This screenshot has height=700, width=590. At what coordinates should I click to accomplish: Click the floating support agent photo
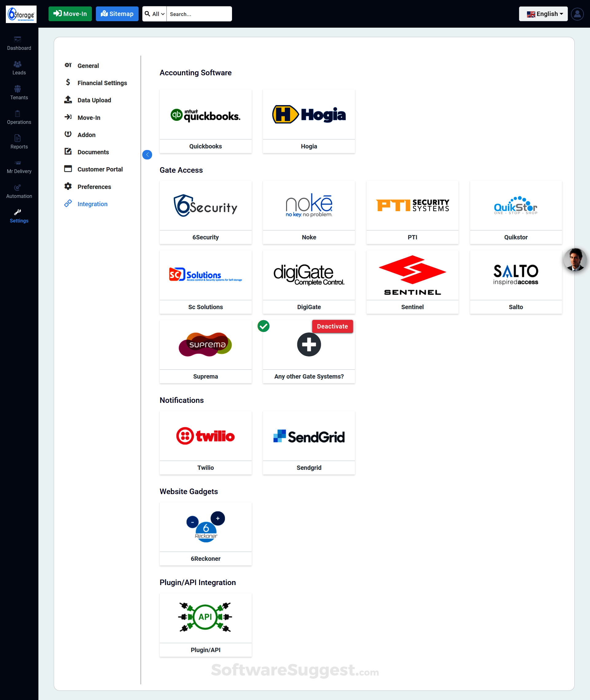pyautogui.click(x=575, y=259)
